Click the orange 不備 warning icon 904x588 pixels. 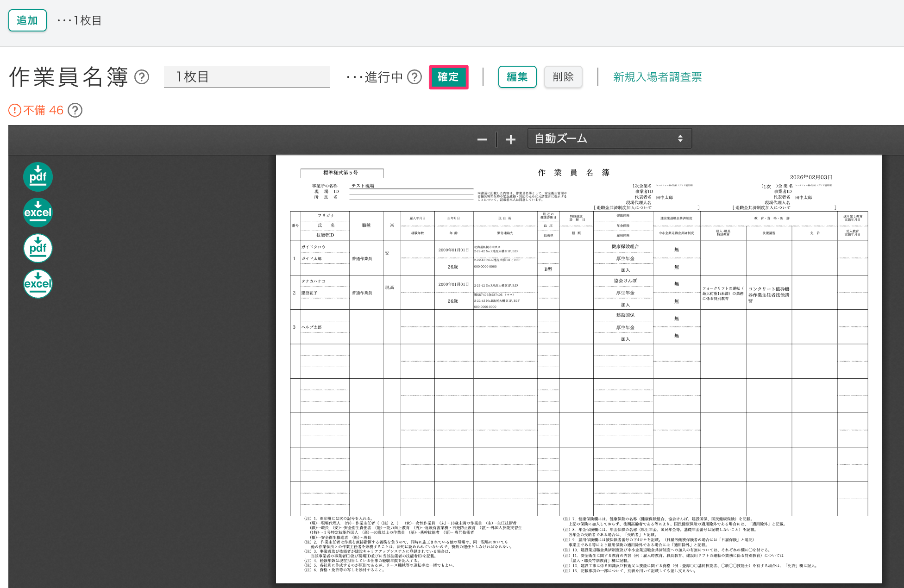(x=15, y=110)
